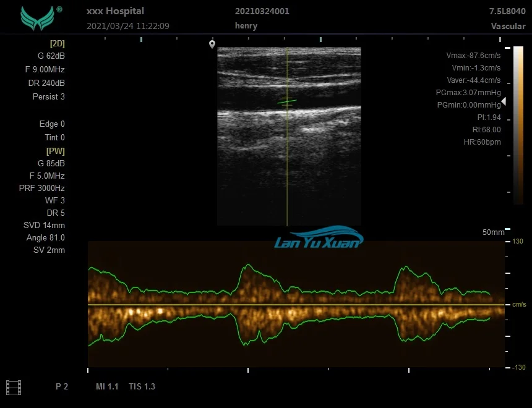
Task: Click the Persist 3 parameter
Action: 48,96
